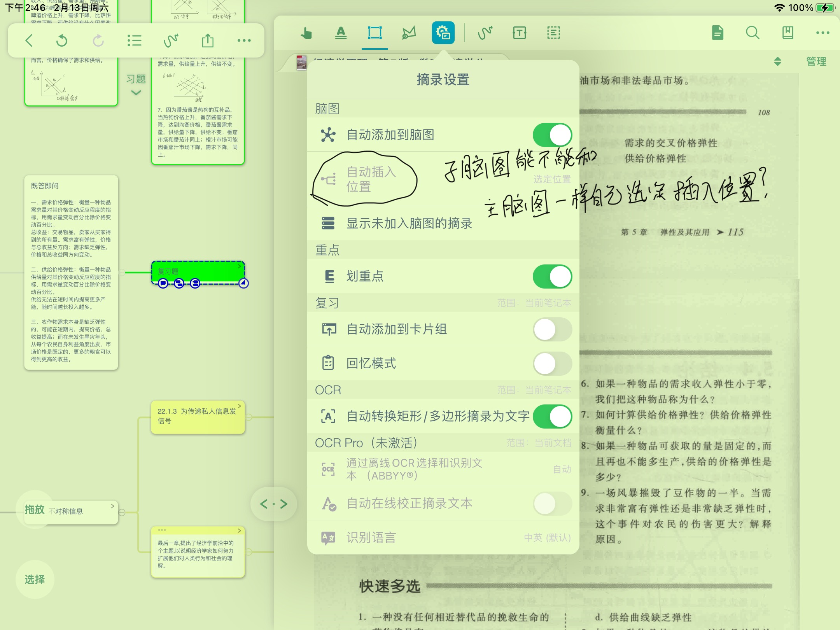Viewport: 840px width, 630px height.
Task: Expand the 最后一章 note chevron
Action: click(240, 530)
